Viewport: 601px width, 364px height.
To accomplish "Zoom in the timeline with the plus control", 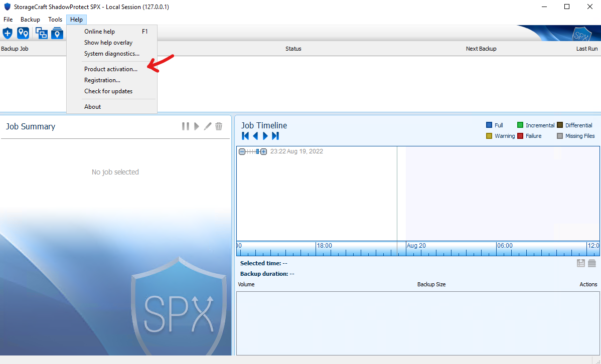I will pyautogui.click(x=264, y=151).
